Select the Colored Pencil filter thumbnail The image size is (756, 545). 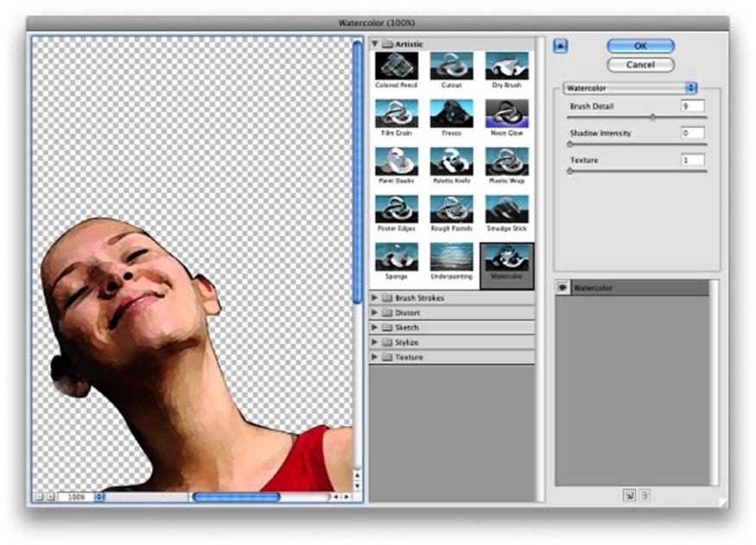coord(397,67)
